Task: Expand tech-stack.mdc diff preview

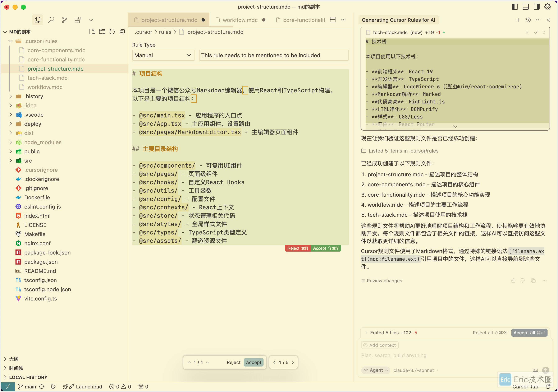Action: pyautogui.click(x=456, y=127)
